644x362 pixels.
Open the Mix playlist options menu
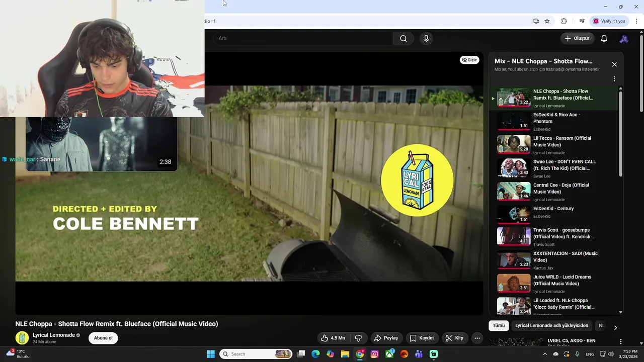[614, 79]
